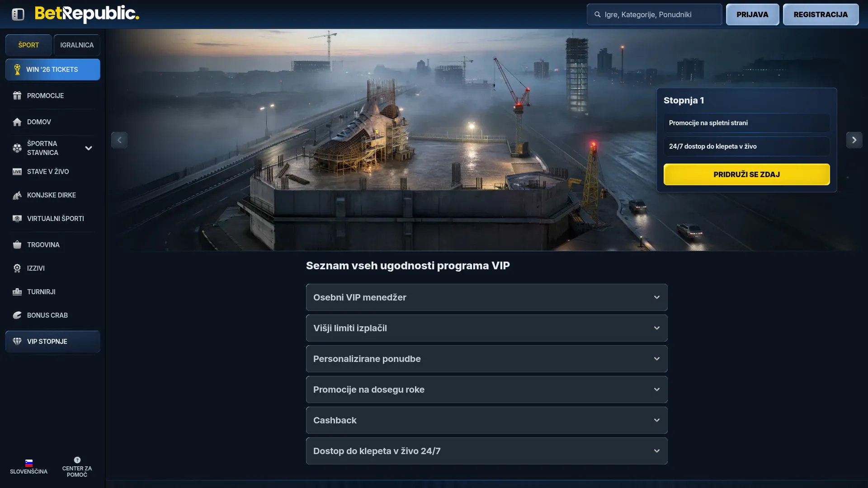Expand Osebni VIP menedžer section

coord(487,297)
